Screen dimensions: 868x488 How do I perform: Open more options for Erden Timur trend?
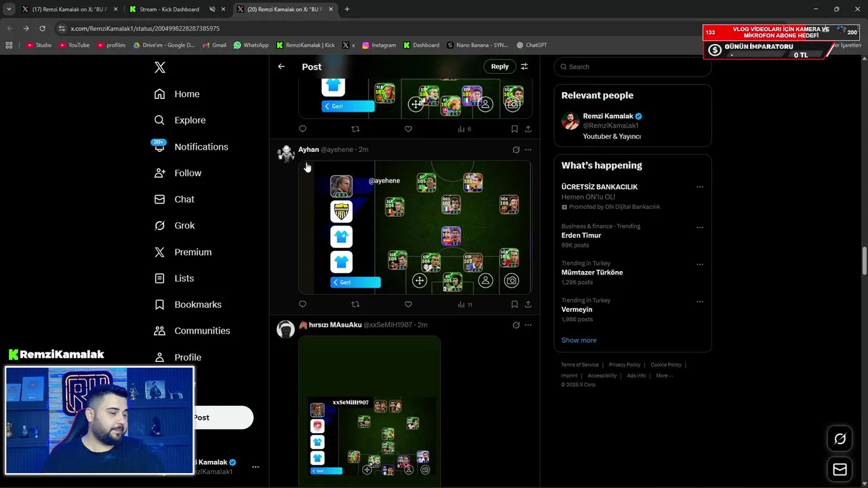tap(700, 228)
